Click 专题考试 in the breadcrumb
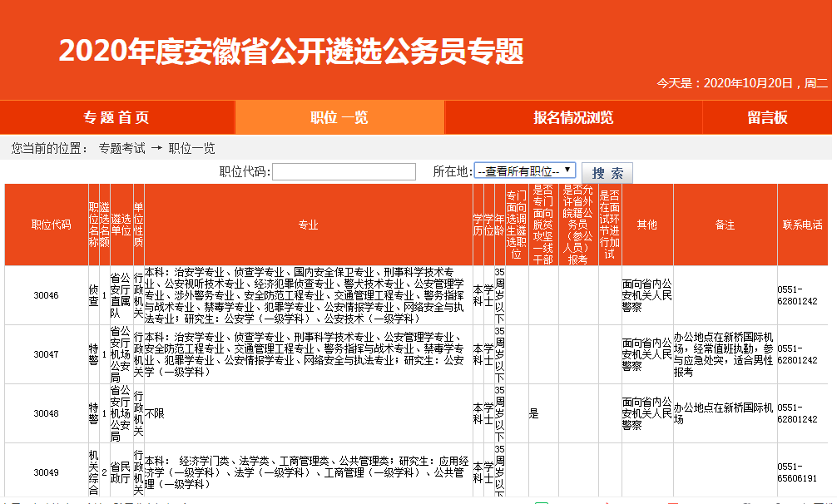The width and height of the screenshot is (837, 504). coord(121,148)
